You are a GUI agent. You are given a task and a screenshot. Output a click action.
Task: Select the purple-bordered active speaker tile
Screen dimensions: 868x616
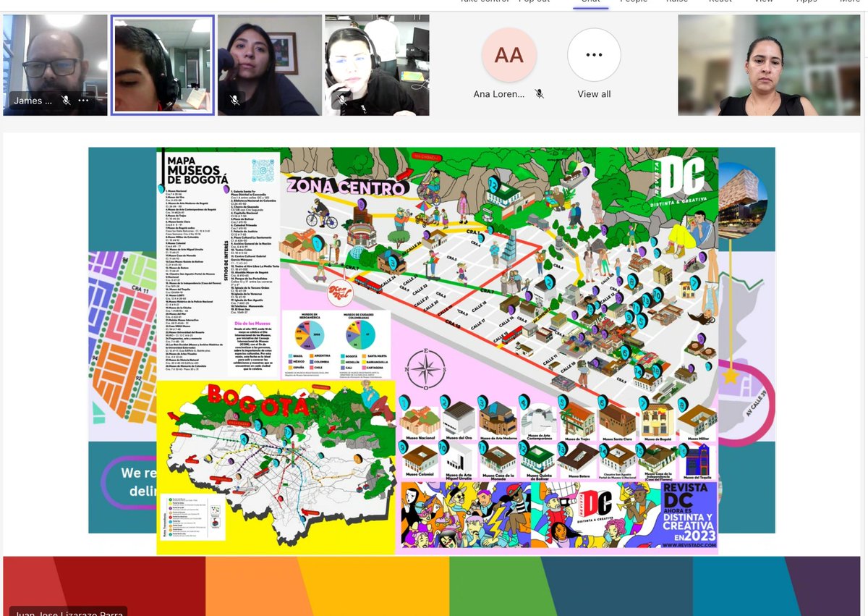pos(162,65)
